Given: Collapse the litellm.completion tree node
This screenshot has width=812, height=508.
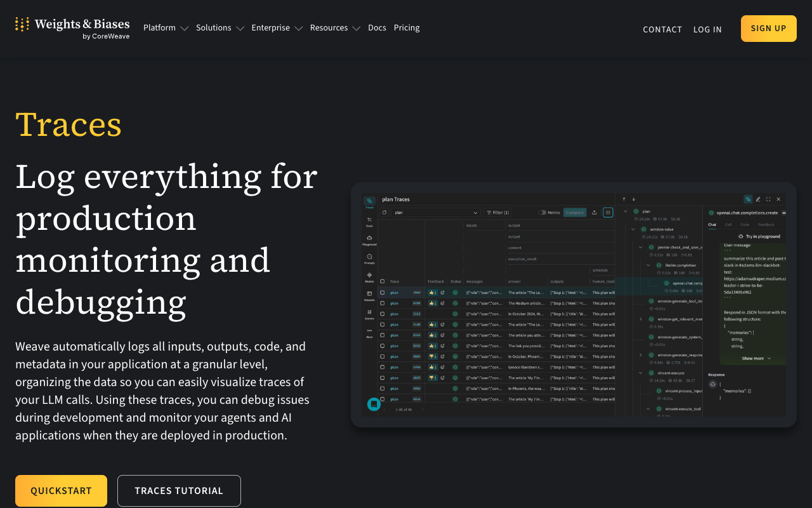Looking at the screenshot, I should pos(648,265).
